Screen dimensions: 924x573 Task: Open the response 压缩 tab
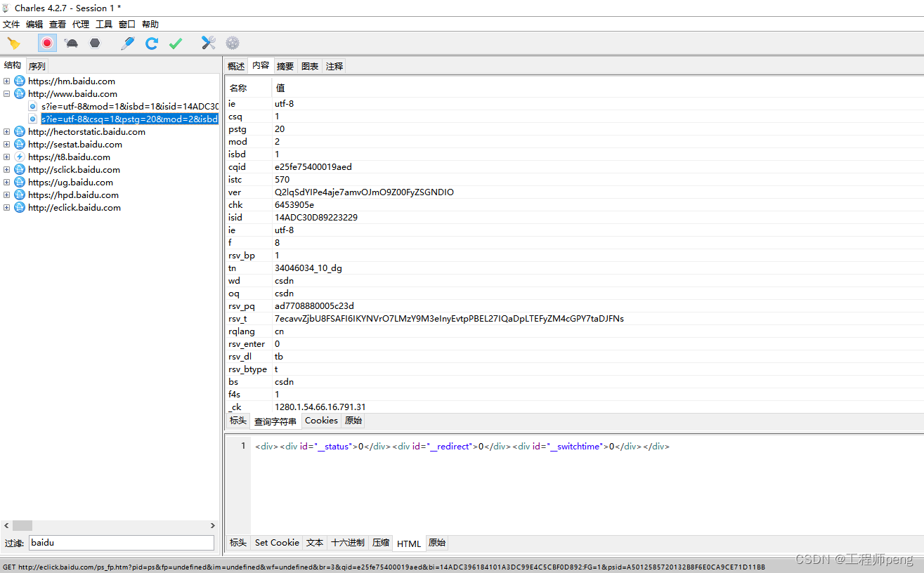tap(380, 543)
